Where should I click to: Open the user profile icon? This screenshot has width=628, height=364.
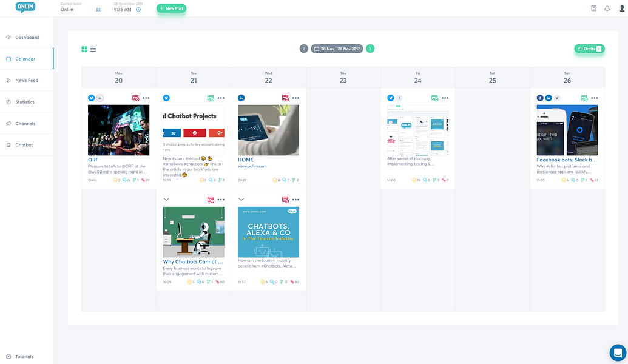point(621,8)
